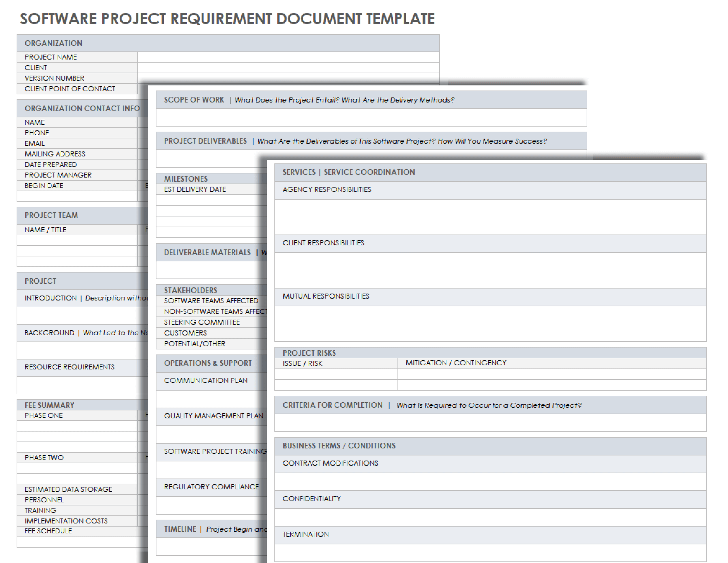Image resolution: width=728 pixels, height=563 pixels.
Task: Click the CONFIDENTIALITY label
Action: point(311,499)
